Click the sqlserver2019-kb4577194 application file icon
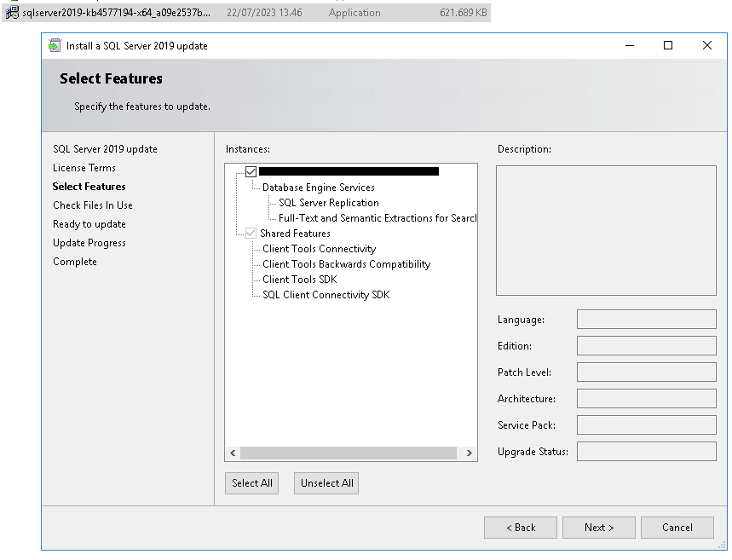 coord(12,12)
